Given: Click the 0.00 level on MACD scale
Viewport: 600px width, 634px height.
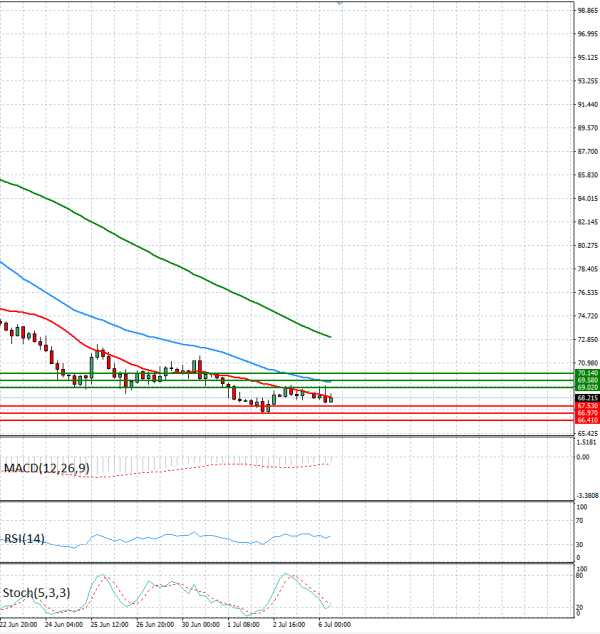Looking at the screenshot, I should (x=583, y=457).
